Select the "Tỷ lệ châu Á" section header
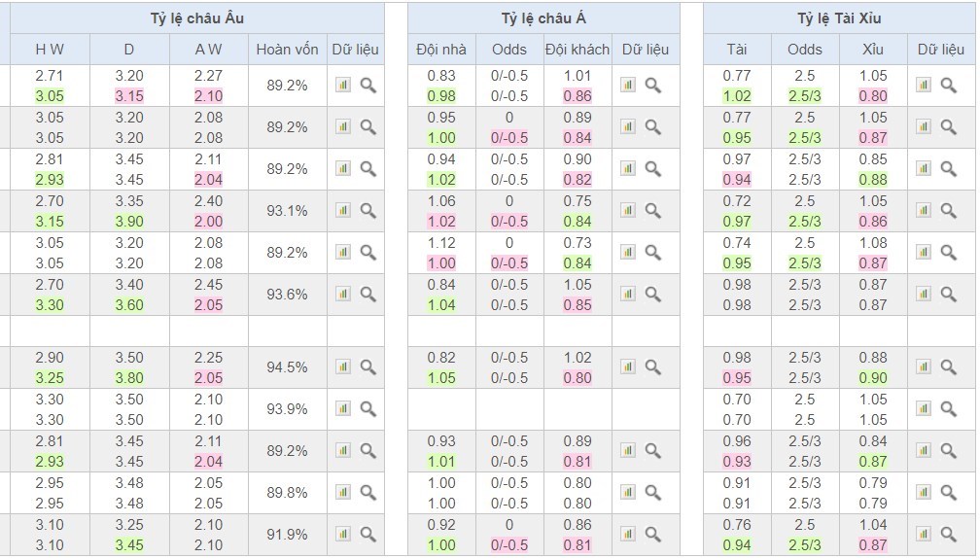 (x=543, y=18)
